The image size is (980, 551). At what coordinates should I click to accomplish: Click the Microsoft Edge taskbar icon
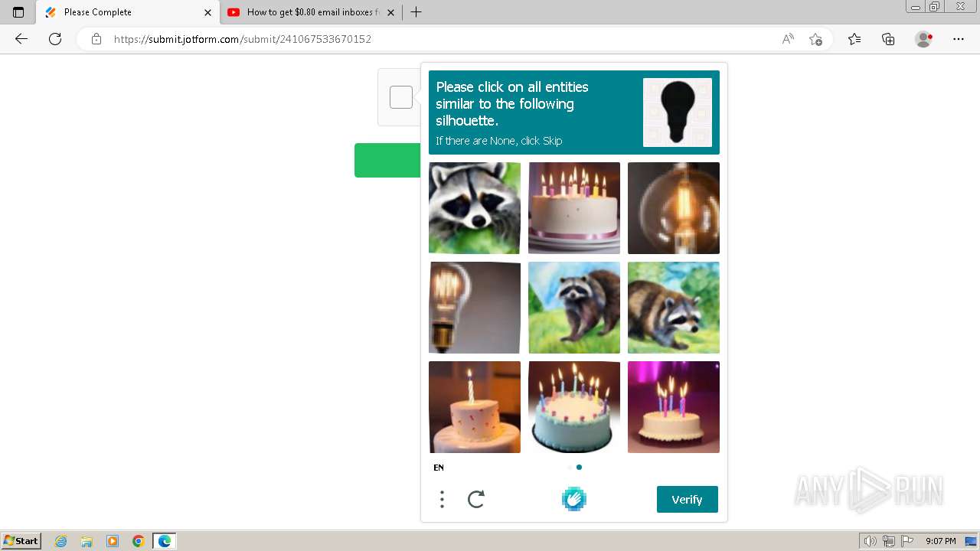165,541
